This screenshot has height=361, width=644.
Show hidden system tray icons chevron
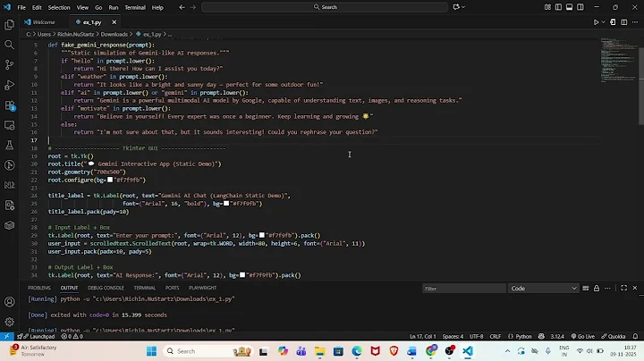(508, 351)
